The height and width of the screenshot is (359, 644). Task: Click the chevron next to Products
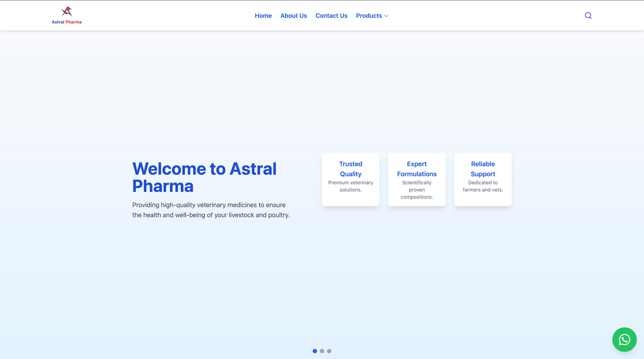pyautogui.click(x=386, y=16)
